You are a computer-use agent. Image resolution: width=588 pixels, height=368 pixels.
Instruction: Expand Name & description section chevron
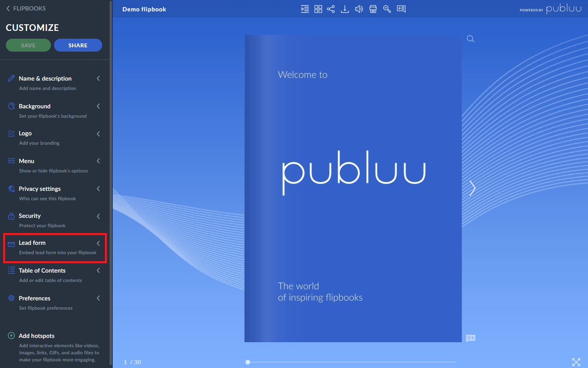tap(98, 78)
